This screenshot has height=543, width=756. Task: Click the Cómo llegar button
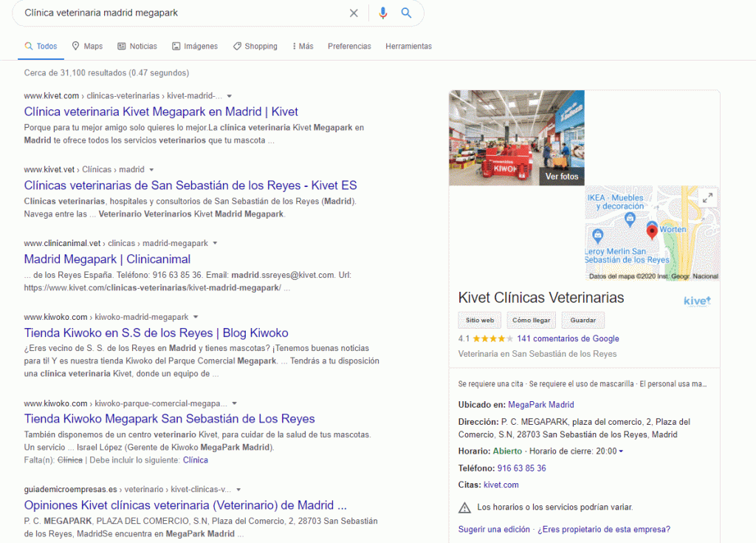pyautogui.click(x=532, y=321)
